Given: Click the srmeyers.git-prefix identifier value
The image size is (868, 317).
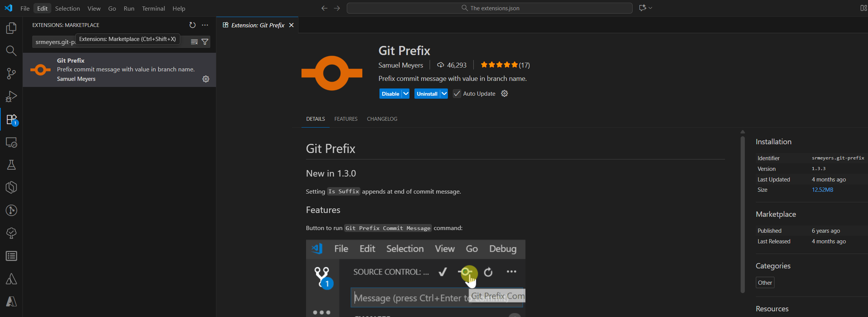Looking at the screenshot, I should [x=838, y=158].
